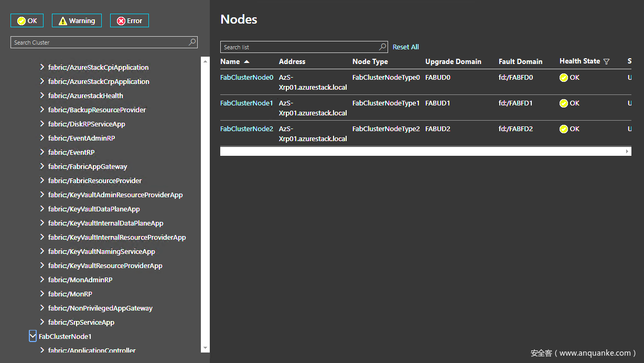
Task: Select fabric:/FabricAppGateway in the tree
Action: tap(88, 166)
